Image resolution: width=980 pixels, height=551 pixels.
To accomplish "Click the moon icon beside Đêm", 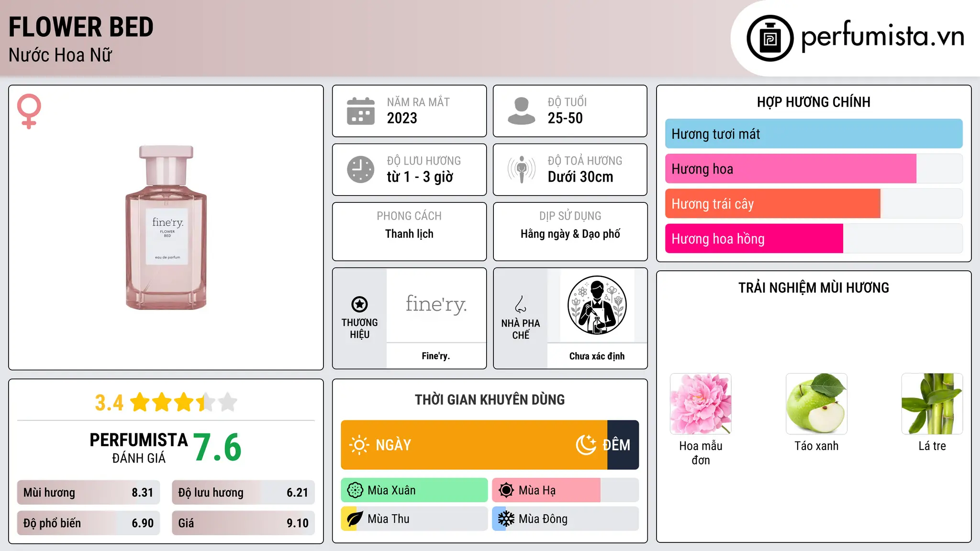I will 586,445.
